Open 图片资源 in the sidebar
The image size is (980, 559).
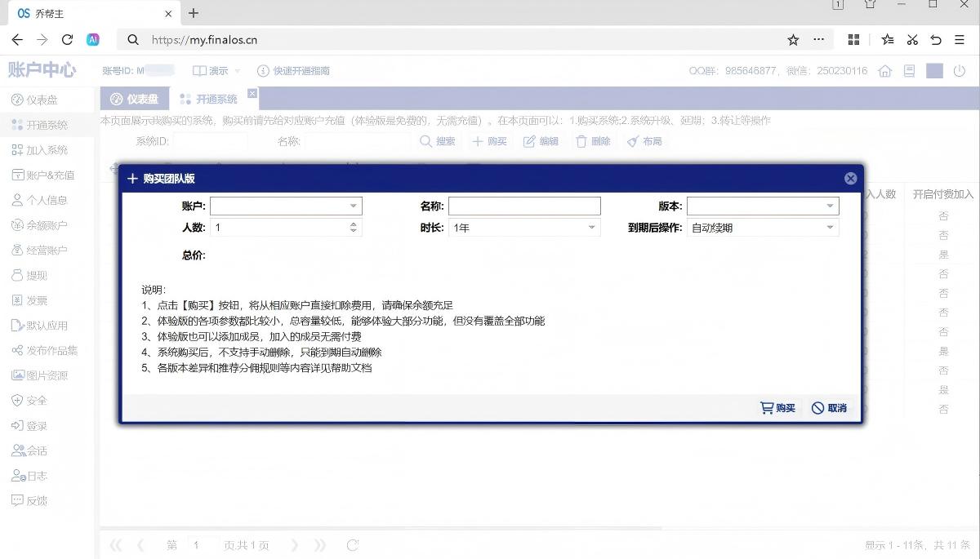click(46, 375)
